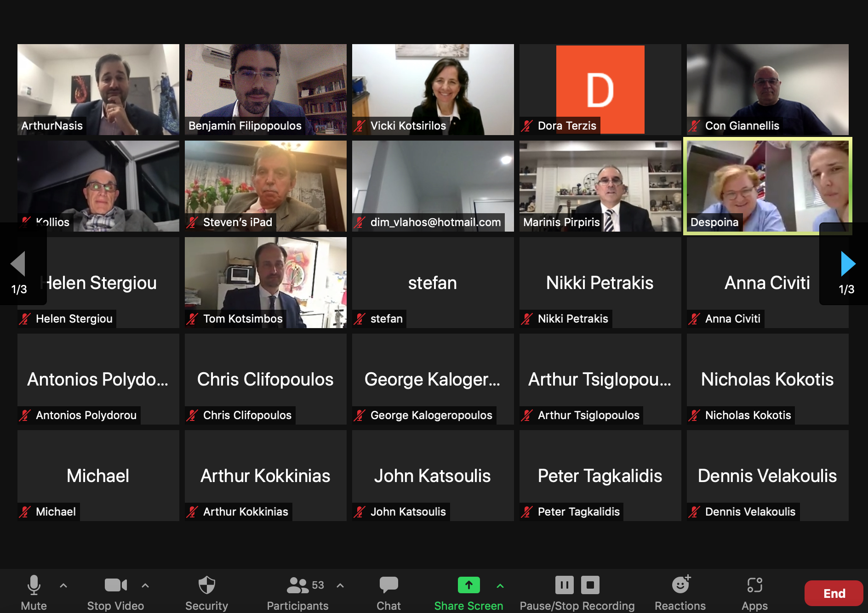Expand audio options arrow beside Mute

point(63,585)
